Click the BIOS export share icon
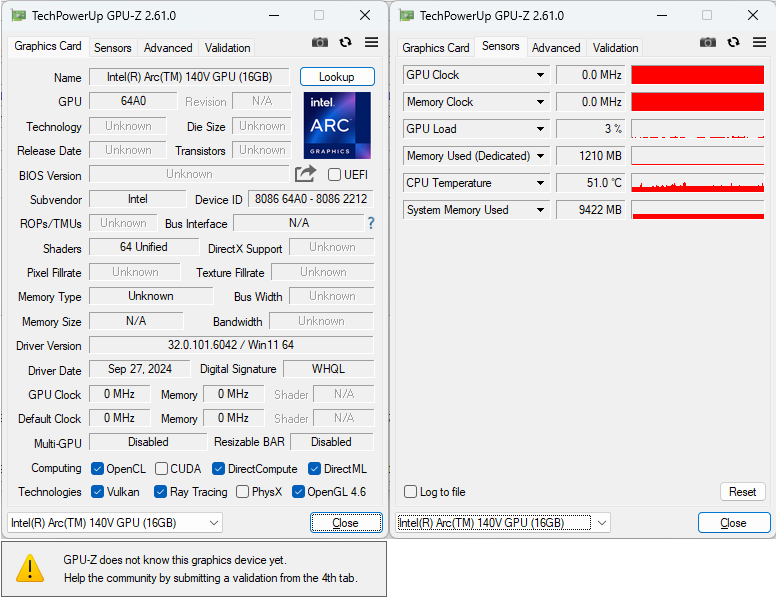Viewport: 776px width, 600px height. pyautogui.click(x=305, y=174)
